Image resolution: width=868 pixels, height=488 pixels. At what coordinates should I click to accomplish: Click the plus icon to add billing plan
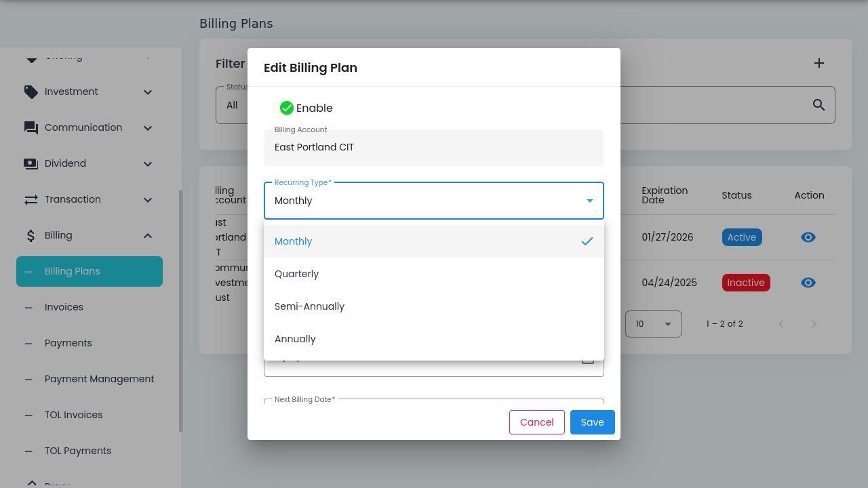click(x=818, y=63)
